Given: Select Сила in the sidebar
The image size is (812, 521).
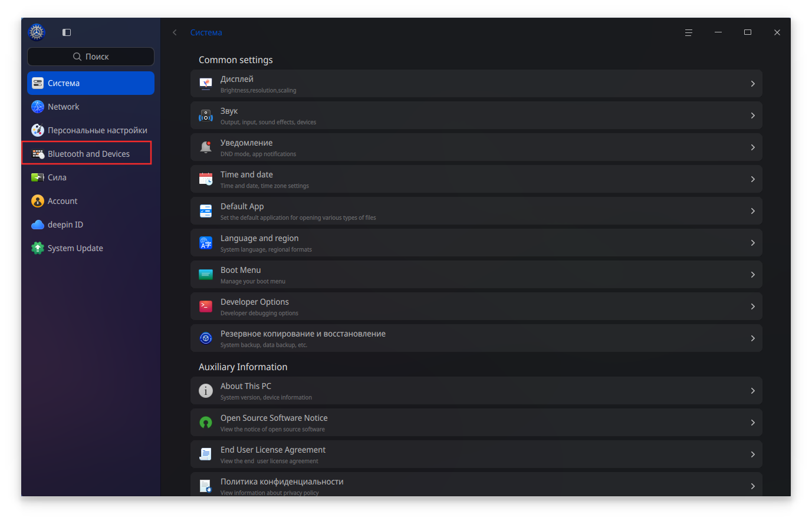Looking at the screenshot, I should click(x=91, y=177).
